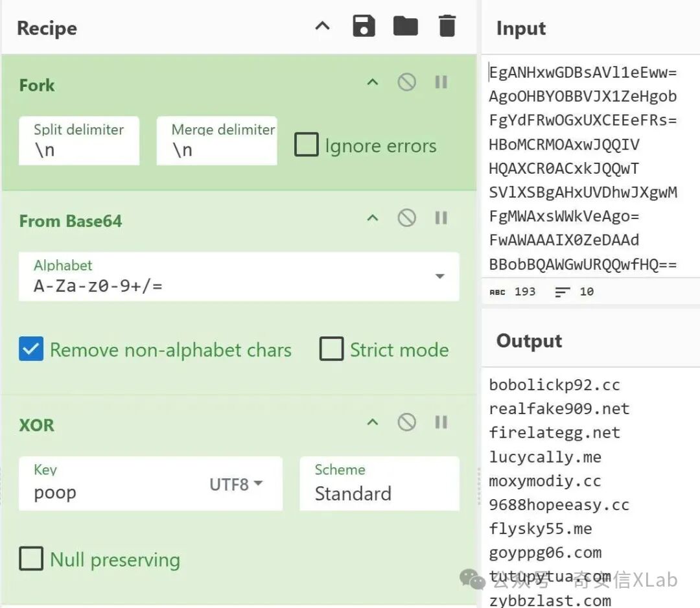Set a breakpoint on the Fork operation
700x608 pixels.
[441, 82]
